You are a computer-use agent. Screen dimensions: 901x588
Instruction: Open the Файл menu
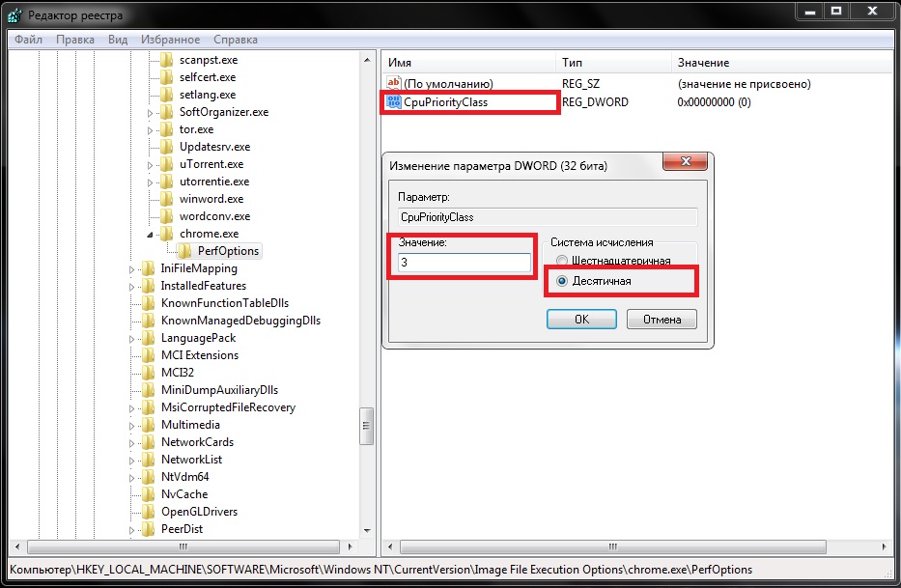point(28,40)
